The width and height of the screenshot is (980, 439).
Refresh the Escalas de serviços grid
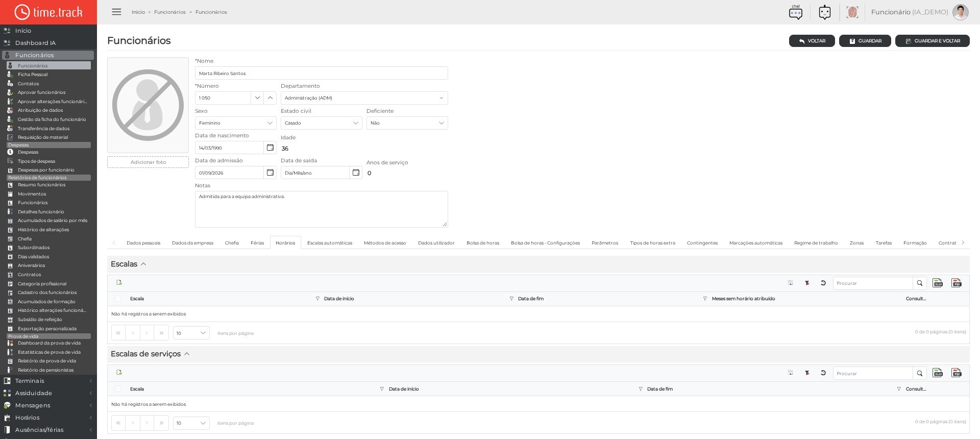click(x=823, y=373)
